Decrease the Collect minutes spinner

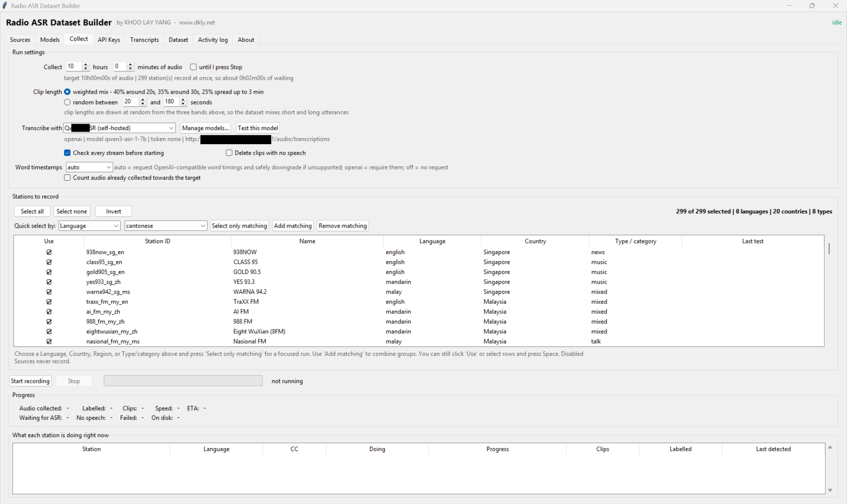[x=130, y=69]
